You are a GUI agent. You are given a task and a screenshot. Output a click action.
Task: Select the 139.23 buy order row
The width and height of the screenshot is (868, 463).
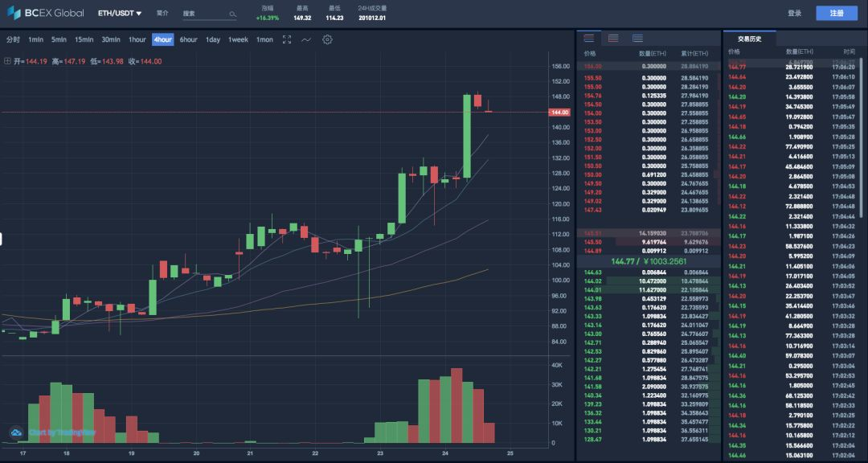coord(649,404)
